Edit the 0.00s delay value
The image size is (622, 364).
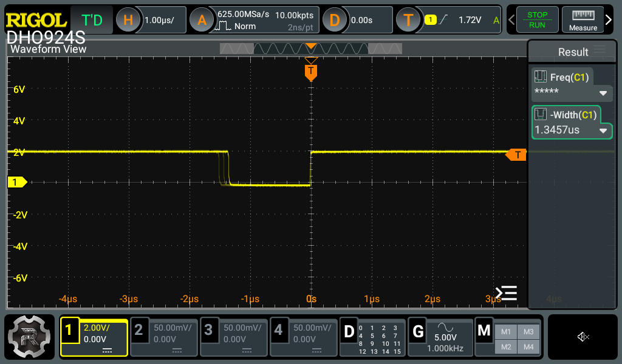(x=362, y=20)
